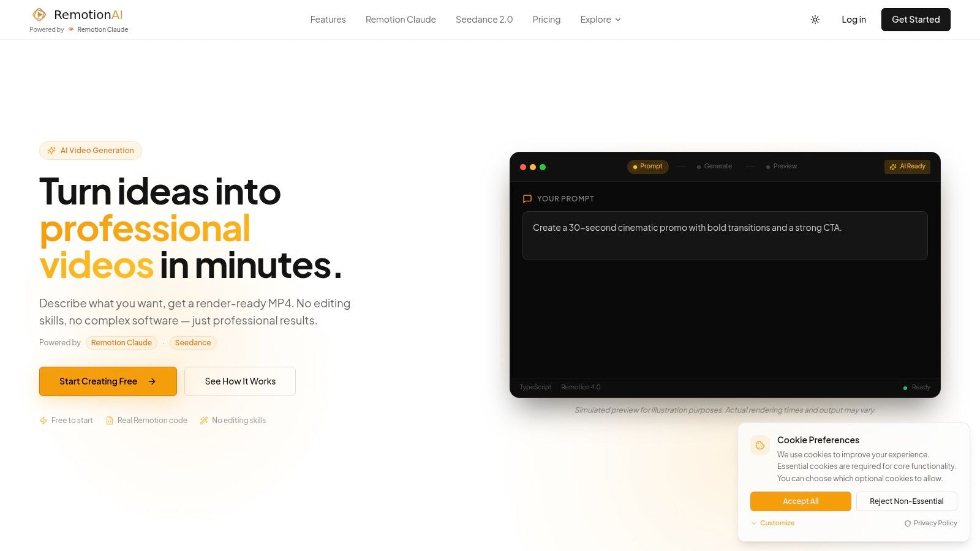Click the sparkle icon in AI Ready badge
This screenshot has width=980, height=551.
click(x=893, y=167)
